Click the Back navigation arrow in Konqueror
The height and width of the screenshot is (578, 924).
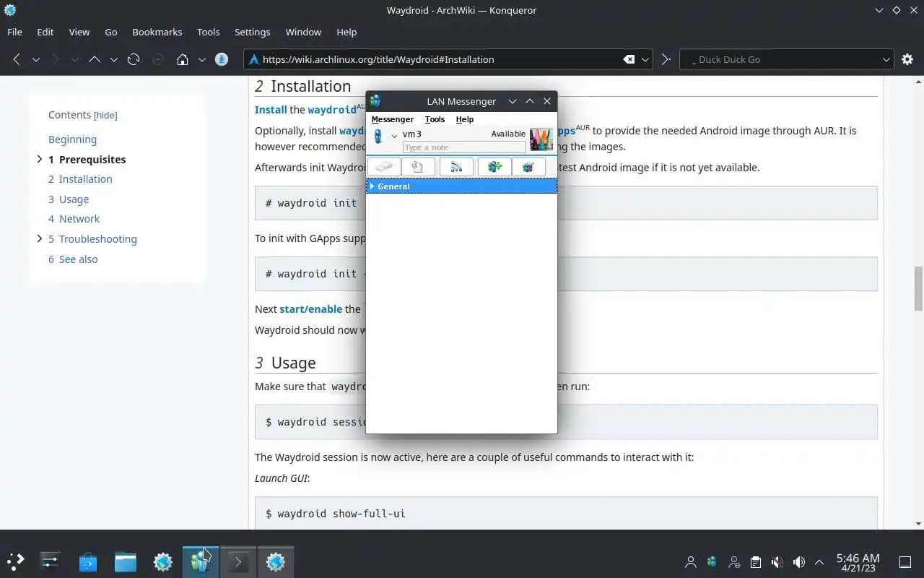click(x=16, y=59)
